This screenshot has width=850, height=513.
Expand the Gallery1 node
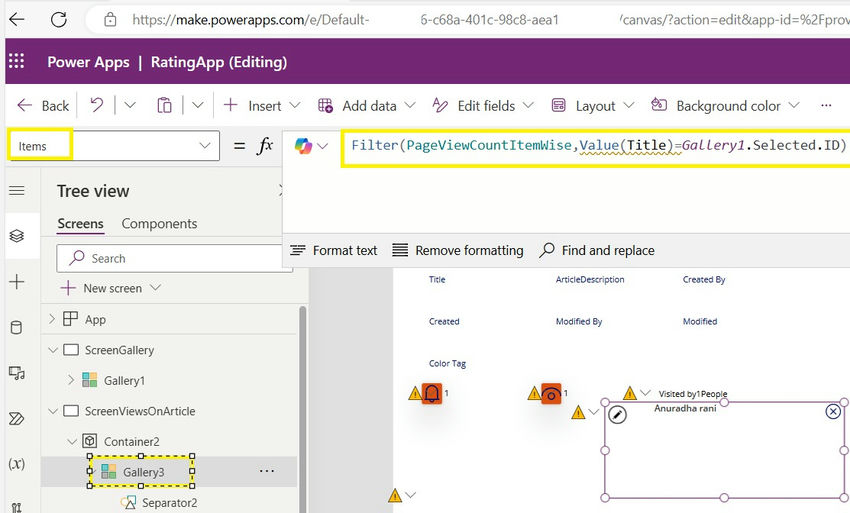[x=71, y=380]
